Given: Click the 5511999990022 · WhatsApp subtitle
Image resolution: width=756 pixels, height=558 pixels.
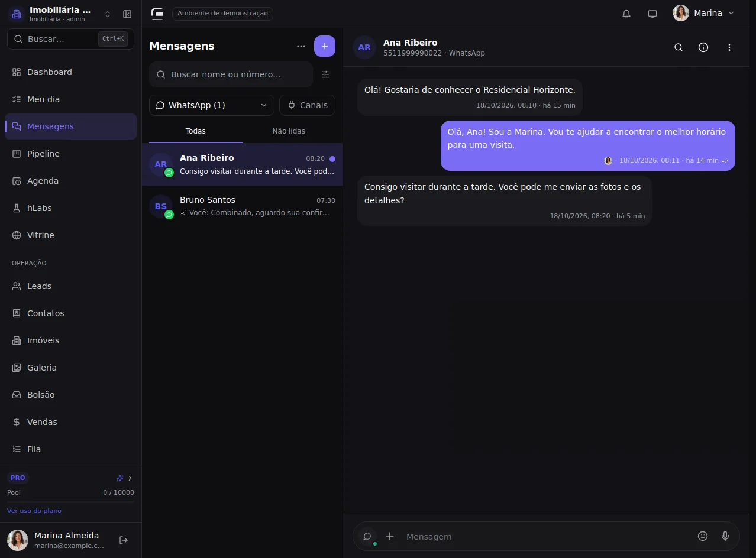Looking at the screenshot, I should [x=434, y=53].
